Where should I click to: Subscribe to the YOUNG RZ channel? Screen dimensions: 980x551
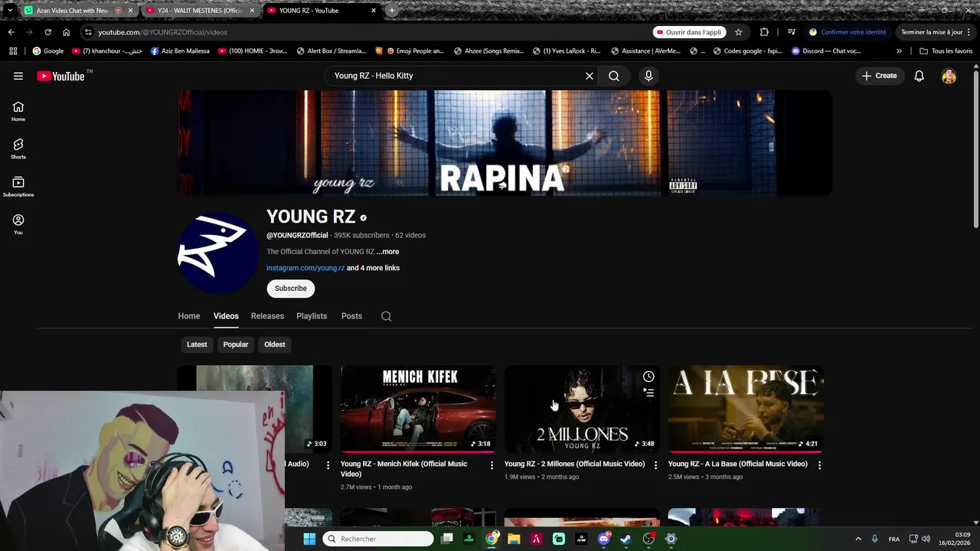click(x=291, y=289)
